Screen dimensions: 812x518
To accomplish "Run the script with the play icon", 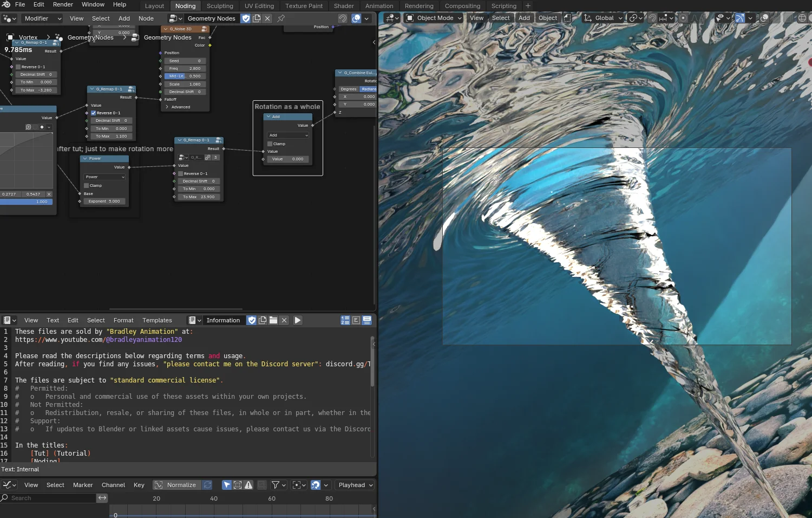I will pyautogui.click(x=298, y=320).
